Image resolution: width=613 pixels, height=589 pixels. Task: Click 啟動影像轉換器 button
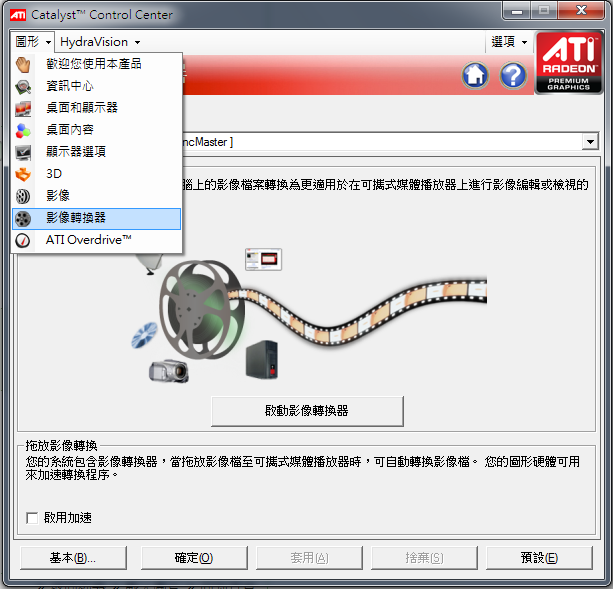tap(307, 411)
